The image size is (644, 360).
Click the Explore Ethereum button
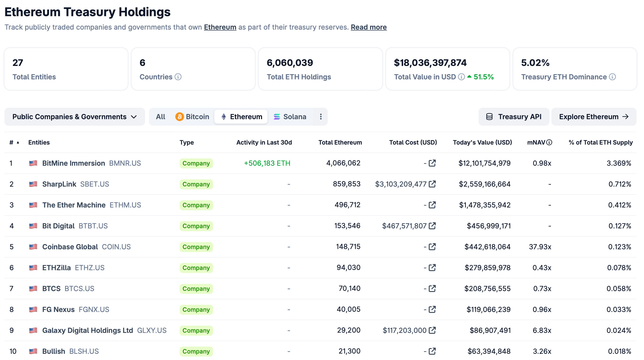point(593,116)
